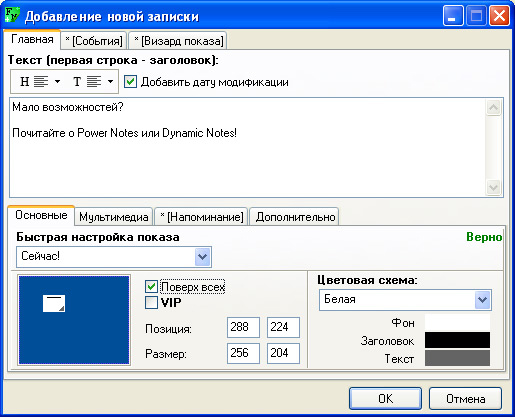This screenshot has height=417, width=515.
Task: Click the header alignment icon next to H
Action: point(41,81)
